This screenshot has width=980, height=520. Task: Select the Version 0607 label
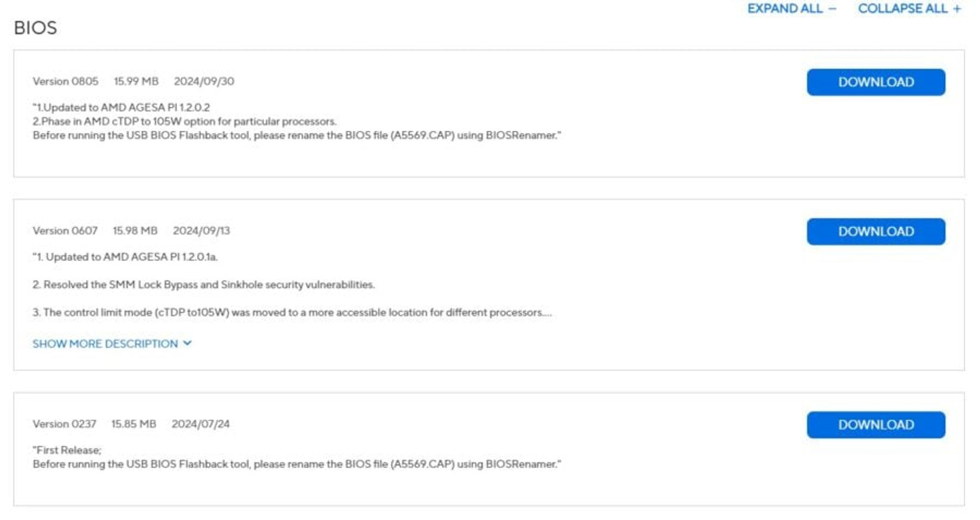tap(65, 230)
